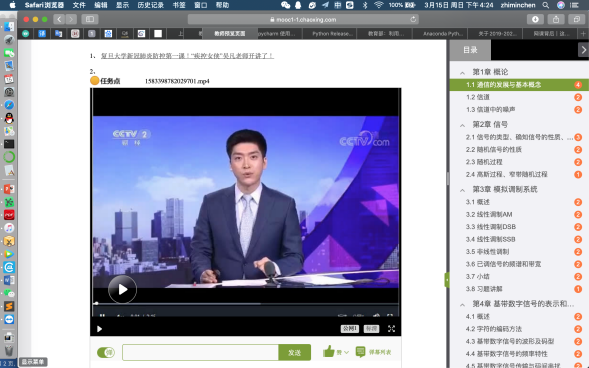The image size is (589, 368).
Task: Open the Safari downloads icon
Action: pyautogui.click(x=535, y=19)
